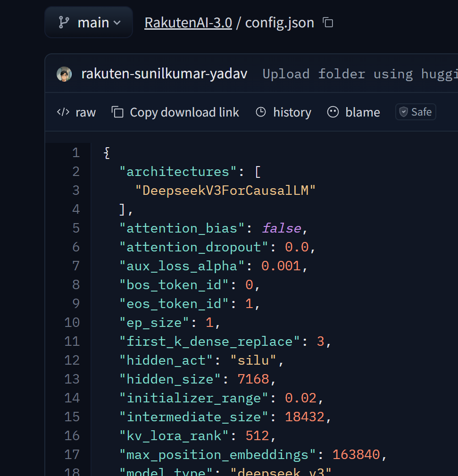Select line number 17 in the gutter
This screenshot has height=476, width=458.
pos(72,455)
